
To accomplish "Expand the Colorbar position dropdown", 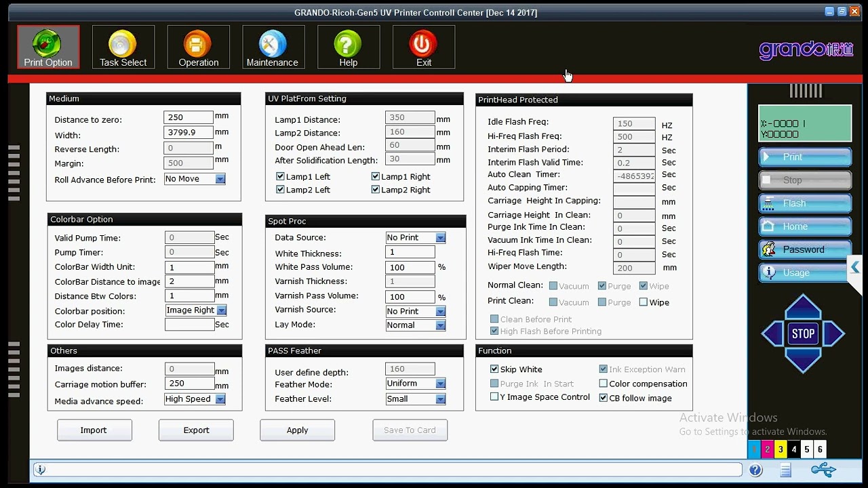I will (221, 310).
